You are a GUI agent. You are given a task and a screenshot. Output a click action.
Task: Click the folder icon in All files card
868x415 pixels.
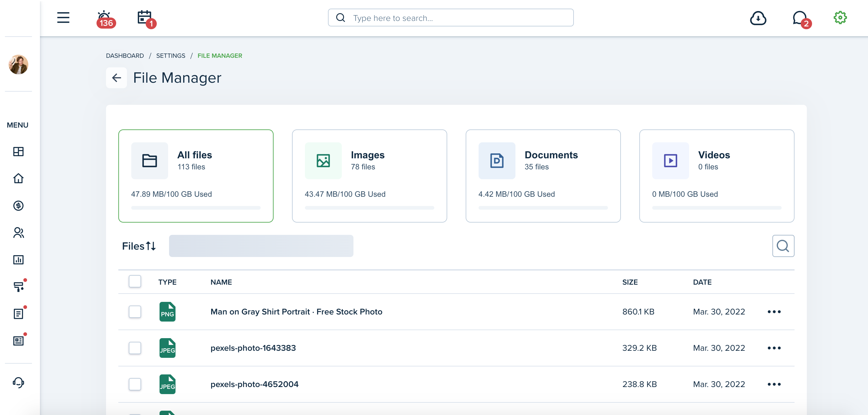tap(149, 160)
